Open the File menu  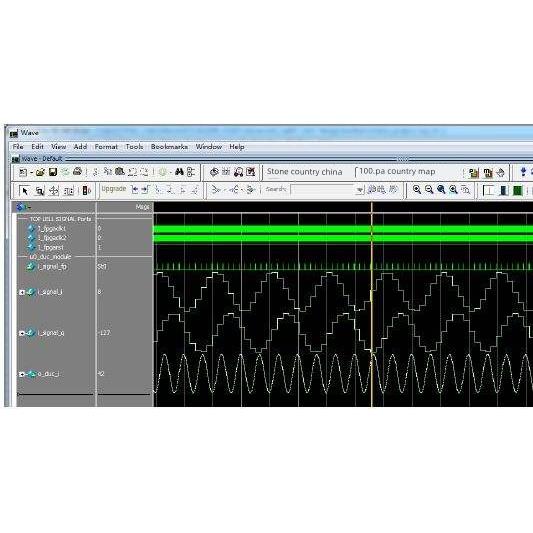pos(18,147)
